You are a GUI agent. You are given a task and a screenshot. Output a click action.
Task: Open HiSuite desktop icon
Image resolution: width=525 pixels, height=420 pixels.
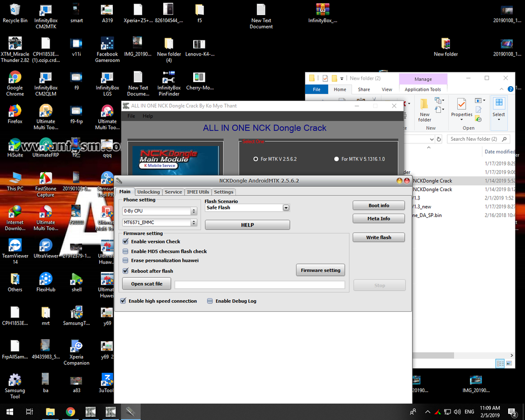(15, 148)
